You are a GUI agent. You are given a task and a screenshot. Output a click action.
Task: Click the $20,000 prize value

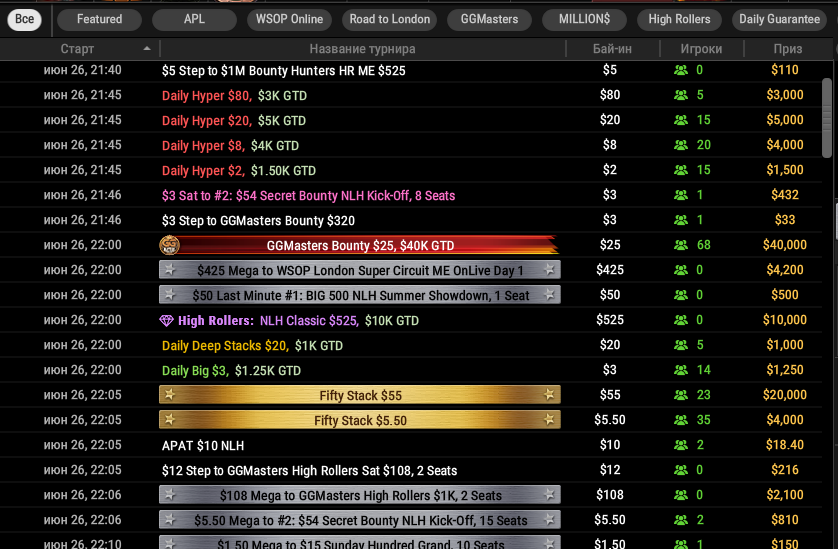click(785, 395)
